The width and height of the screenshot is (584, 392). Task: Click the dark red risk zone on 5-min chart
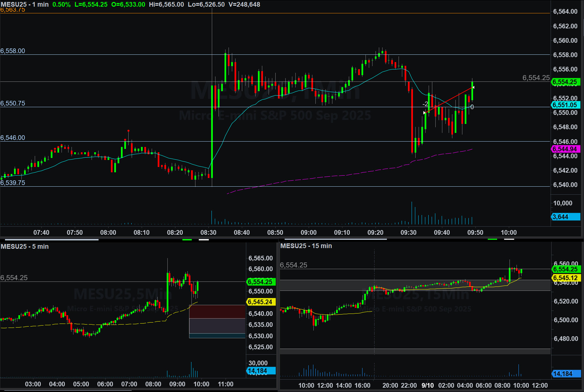pos(217,312)
